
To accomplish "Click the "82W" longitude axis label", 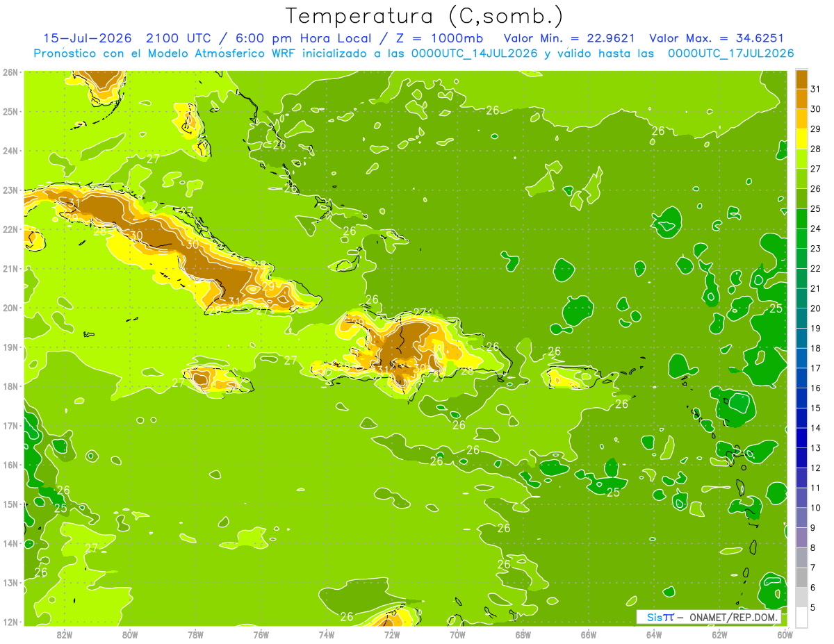I will coord(65,635).
